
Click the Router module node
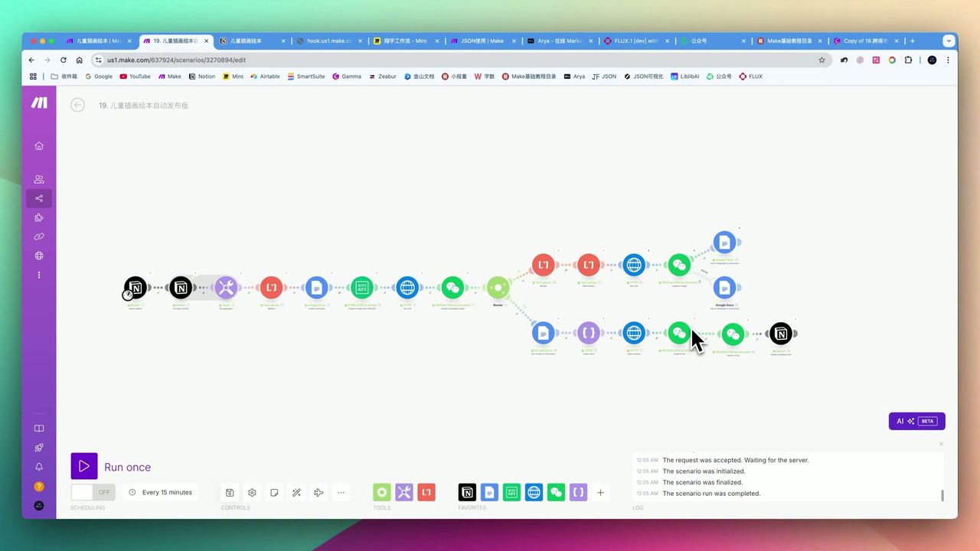tap(498, 288)
